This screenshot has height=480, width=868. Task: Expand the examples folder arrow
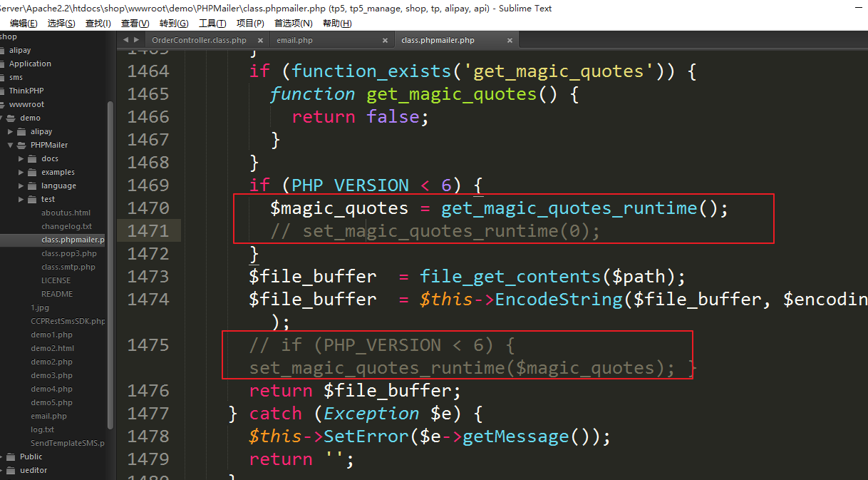(x=21, y=172)
